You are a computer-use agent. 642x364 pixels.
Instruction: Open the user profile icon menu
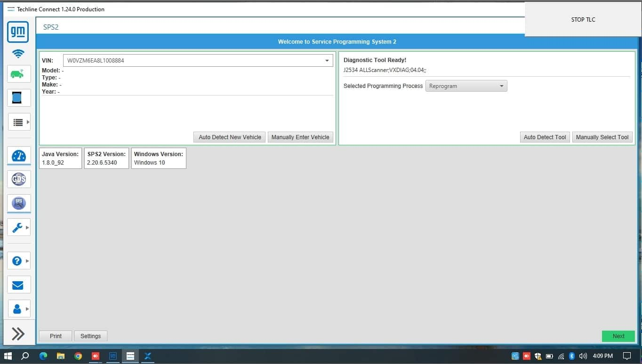[18, 309]
